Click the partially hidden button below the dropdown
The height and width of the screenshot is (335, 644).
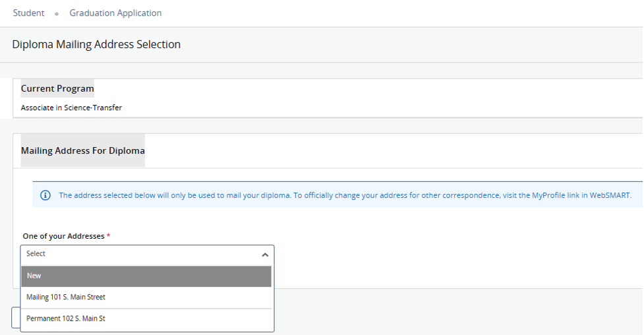16,318
